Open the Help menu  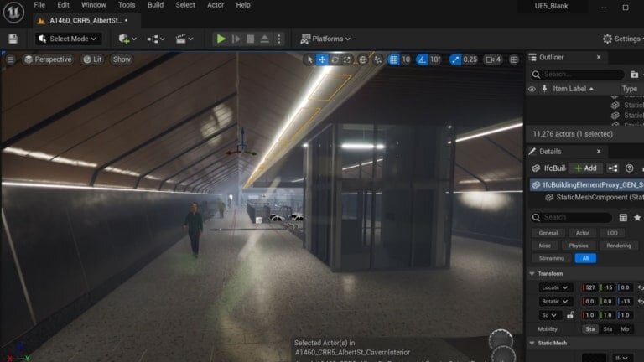(243, 5)
